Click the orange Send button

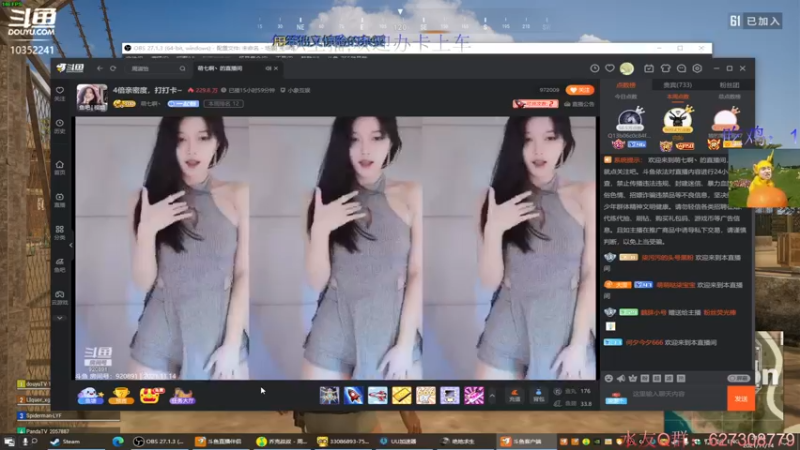click(741, 398)
